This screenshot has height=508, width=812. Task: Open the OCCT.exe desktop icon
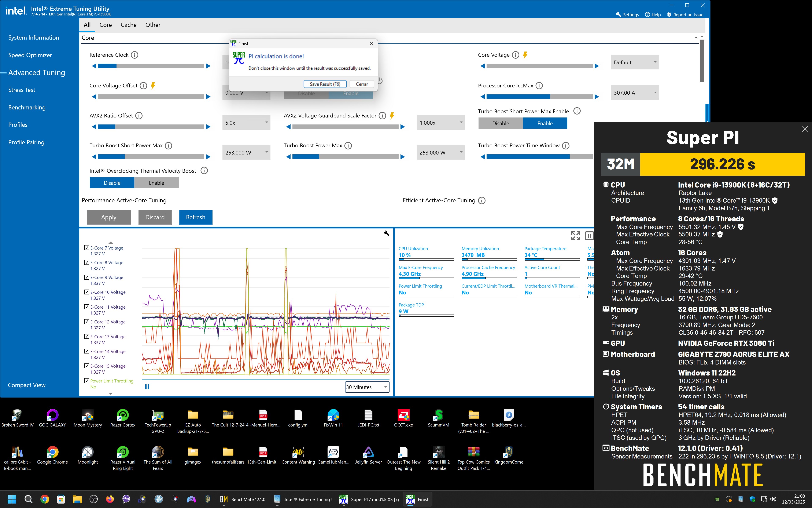tap(403, 418)
